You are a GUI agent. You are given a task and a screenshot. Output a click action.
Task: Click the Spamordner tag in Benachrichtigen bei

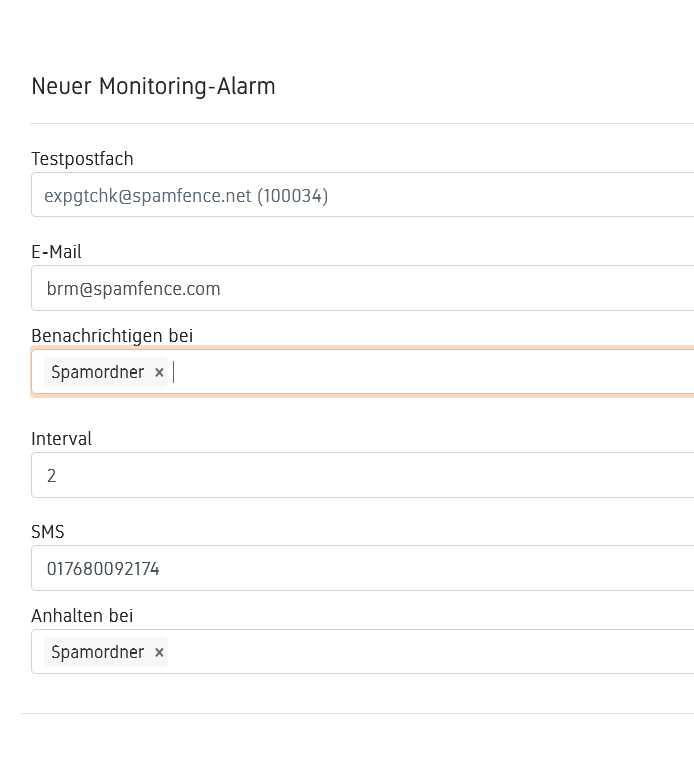point(97,372)
